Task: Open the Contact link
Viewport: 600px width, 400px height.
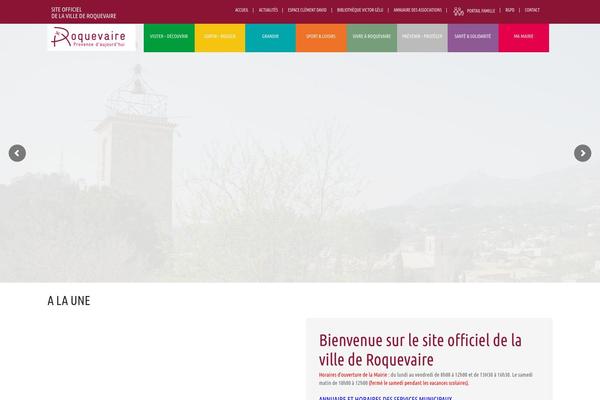Action: 532,10
